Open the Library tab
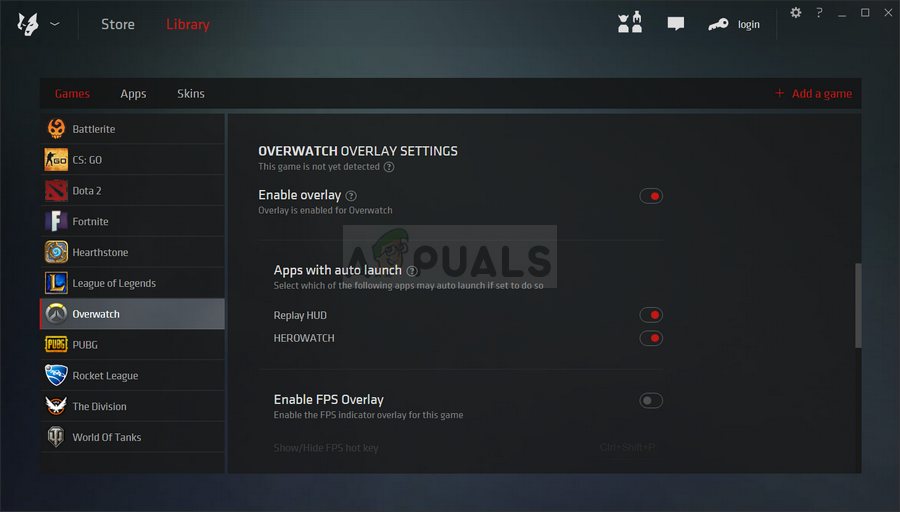The width and height of the screenshot is (900, 512). (x=188, y=24)
